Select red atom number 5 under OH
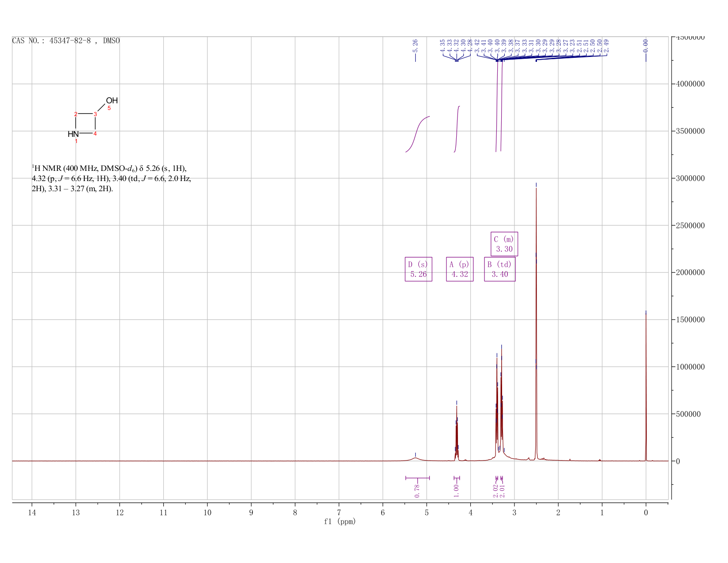The height and width of the screenshot is (563, 728). (x=109, y=108)
